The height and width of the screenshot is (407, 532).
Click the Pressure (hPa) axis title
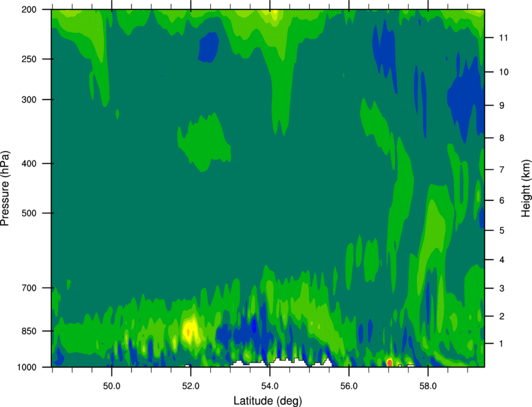[x=5, y=188]
